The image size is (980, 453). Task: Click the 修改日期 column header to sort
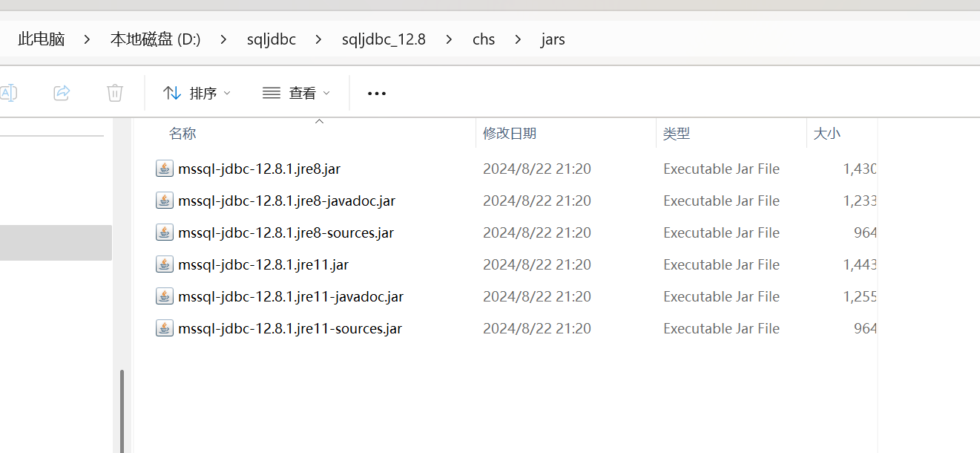coord(510,133)
